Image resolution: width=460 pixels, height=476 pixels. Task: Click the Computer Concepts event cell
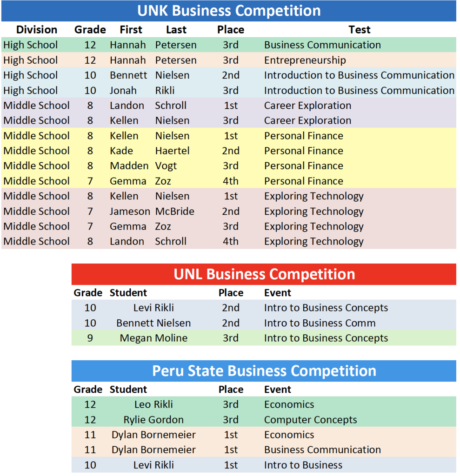pos(310,420)
